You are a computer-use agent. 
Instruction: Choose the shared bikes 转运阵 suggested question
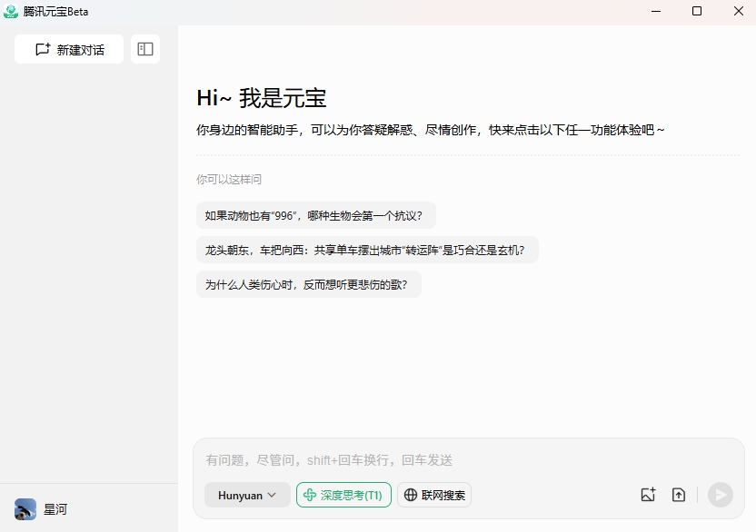coord(367,250)
